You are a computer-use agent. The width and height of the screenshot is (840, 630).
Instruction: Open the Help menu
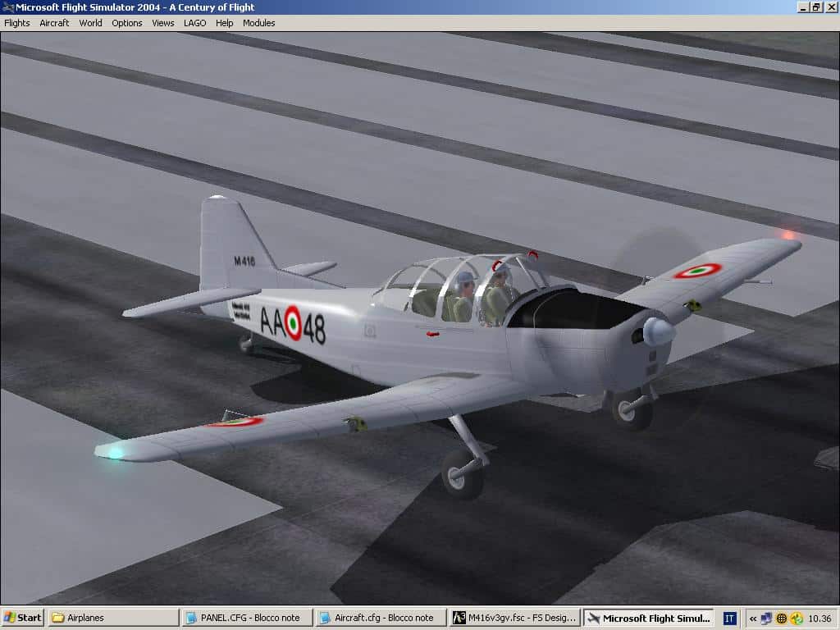click(224, 23)
